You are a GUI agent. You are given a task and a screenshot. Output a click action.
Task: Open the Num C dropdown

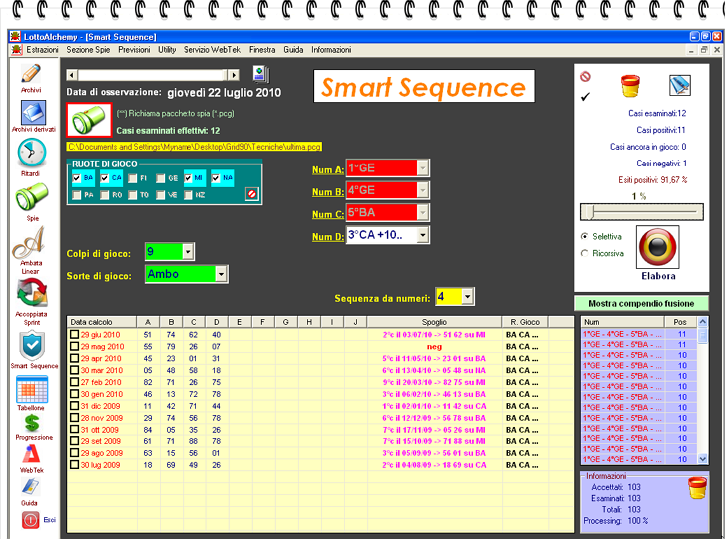tap(422, 213)
